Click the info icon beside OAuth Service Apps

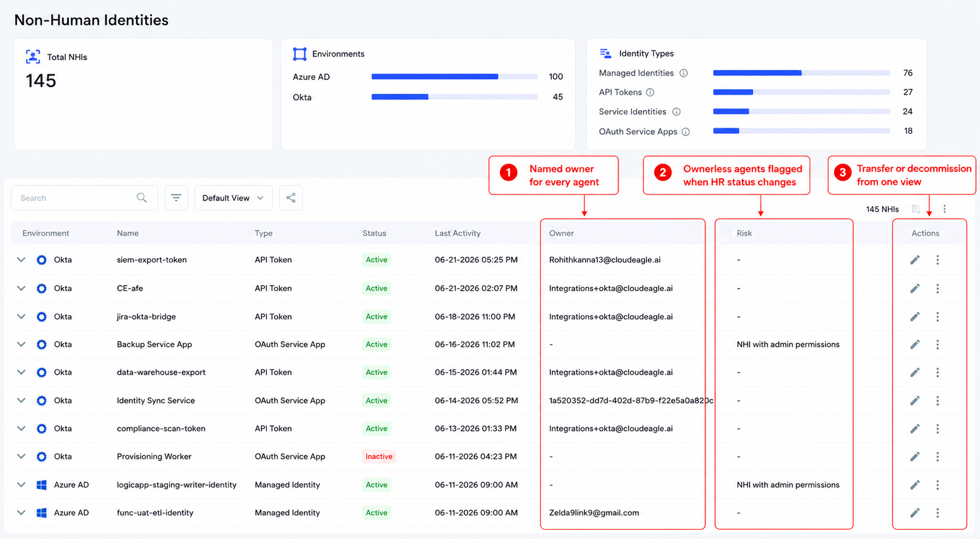[686, 132]
